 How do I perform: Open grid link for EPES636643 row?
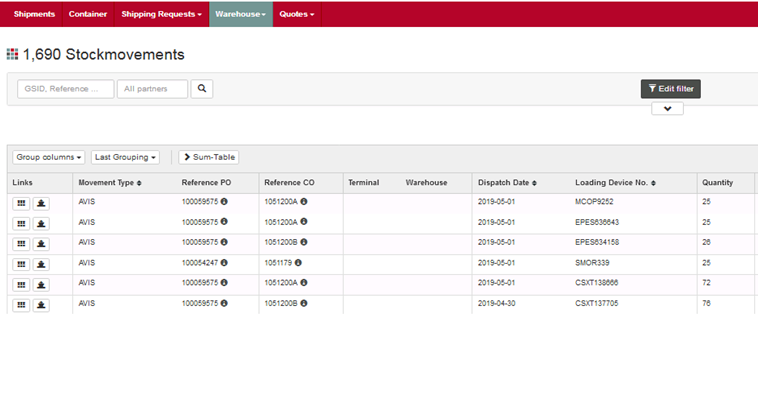pyautogui.click(x=21, y=224)
